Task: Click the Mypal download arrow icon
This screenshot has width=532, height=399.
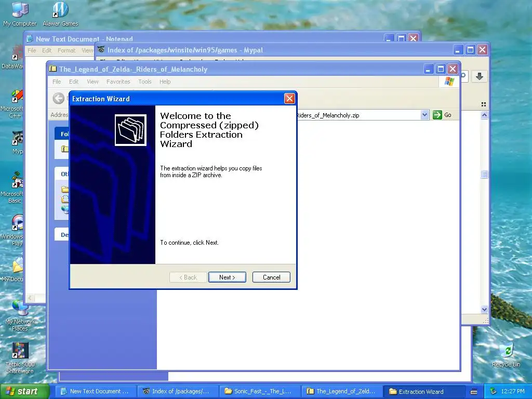Action: tap(479, 76)
